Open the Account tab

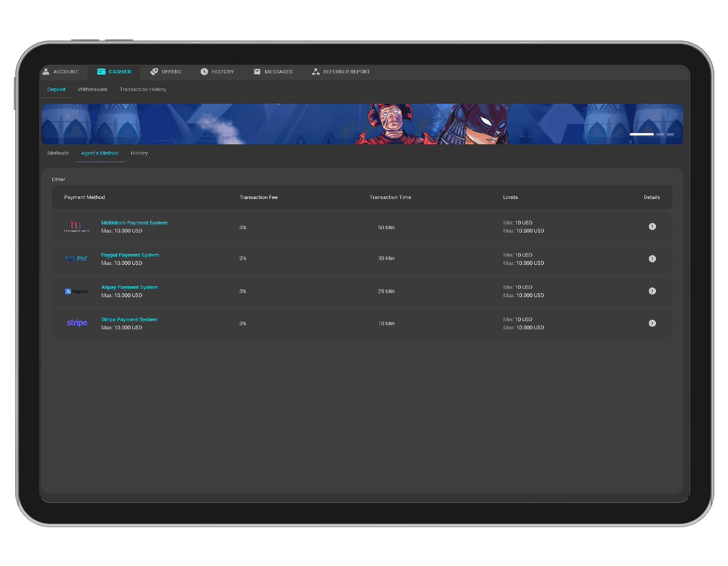coord(61,72)
